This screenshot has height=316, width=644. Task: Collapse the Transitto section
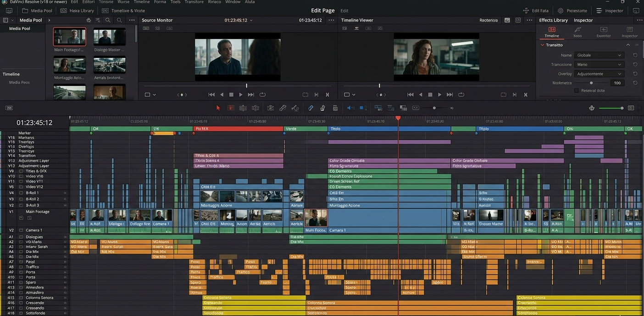coord(628,45)
